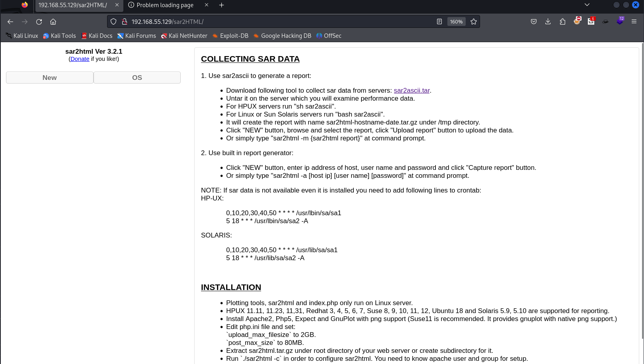Screen dimensions: 644x364
Task: Click the COLLECTING SAR DATA heading
Action: (x=250, y=59)
